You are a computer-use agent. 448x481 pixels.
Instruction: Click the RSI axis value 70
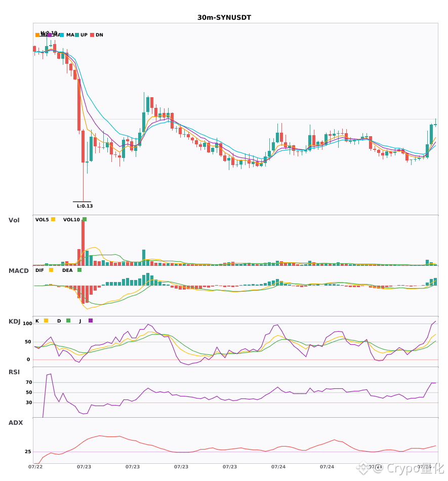point(29,382)
